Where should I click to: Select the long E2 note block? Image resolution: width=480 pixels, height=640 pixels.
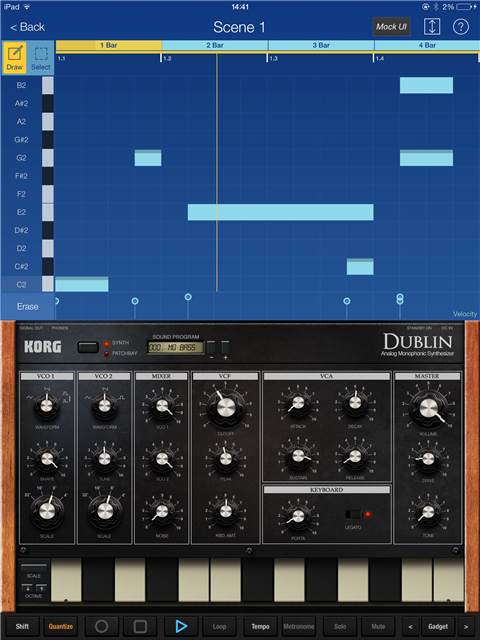[280, 212]
